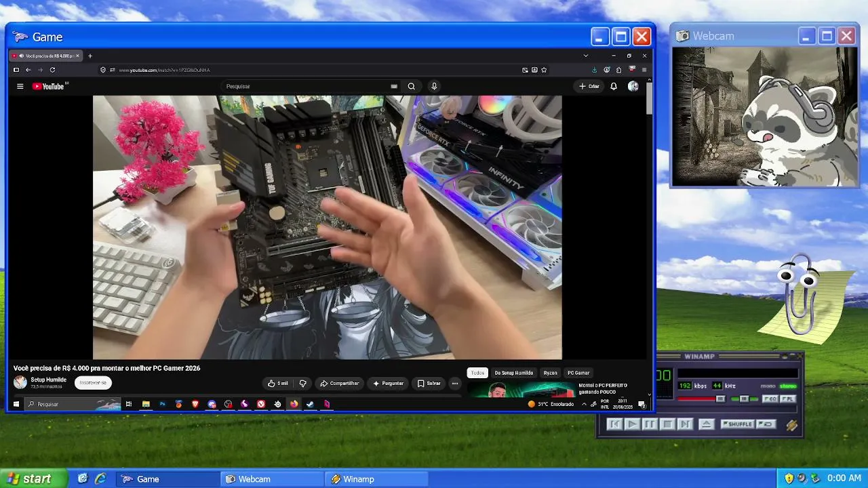
Task: Switch to the Webcam taskbar item
Action: pyautogui.click(x=272, y=479)
